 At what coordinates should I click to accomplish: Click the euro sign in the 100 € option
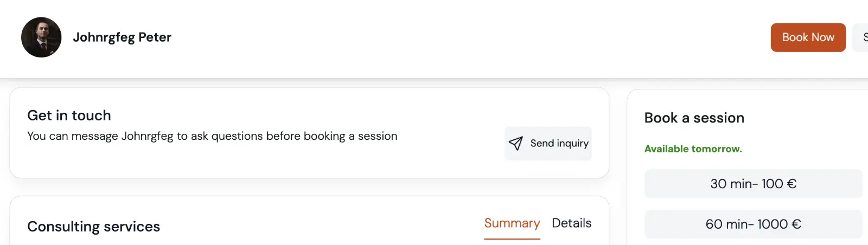pyautogui.click(x=792, y=184)
